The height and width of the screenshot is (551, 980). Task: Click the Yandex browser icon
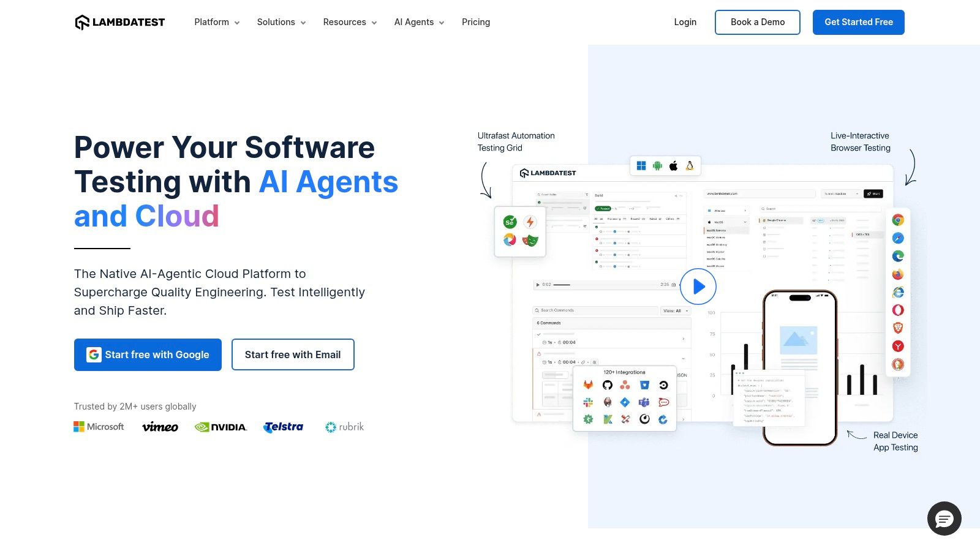point(898,347)
